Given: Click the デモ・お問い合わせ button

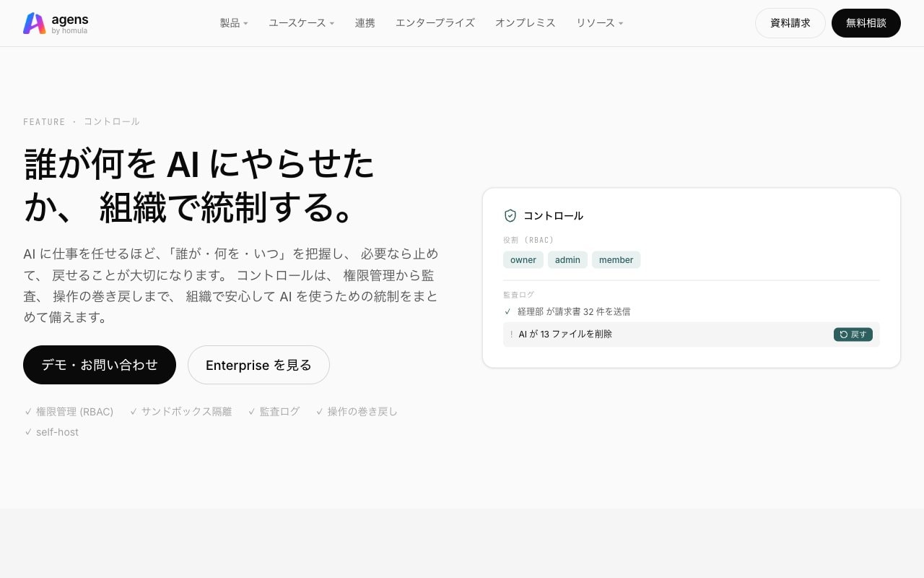Looking at the screenshot, I should (100, 365).
